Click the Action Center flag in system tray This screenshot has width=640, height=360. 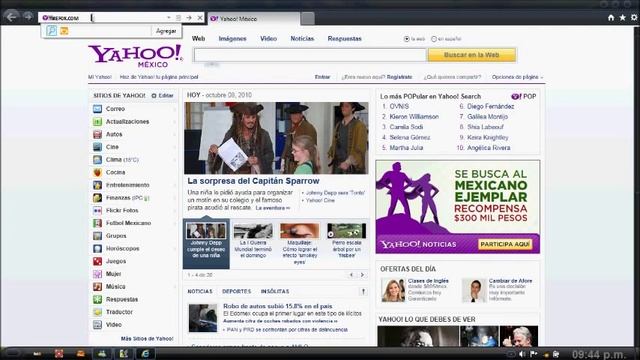[533, 354]
